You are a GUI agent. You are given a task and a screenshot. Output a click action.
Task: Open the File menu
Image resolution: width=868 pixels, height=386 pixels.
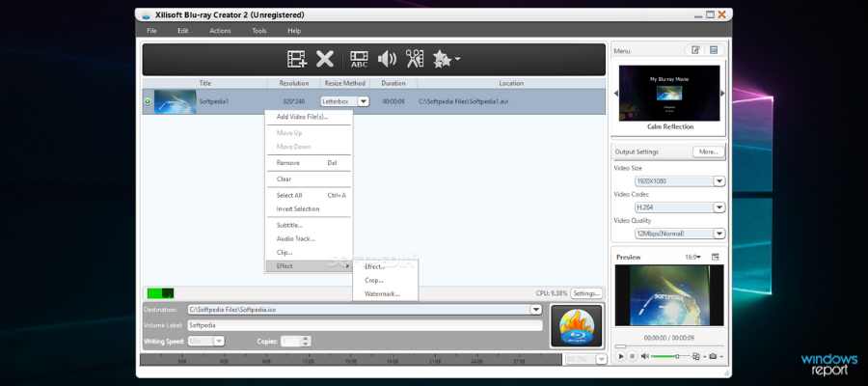[151, 31]
